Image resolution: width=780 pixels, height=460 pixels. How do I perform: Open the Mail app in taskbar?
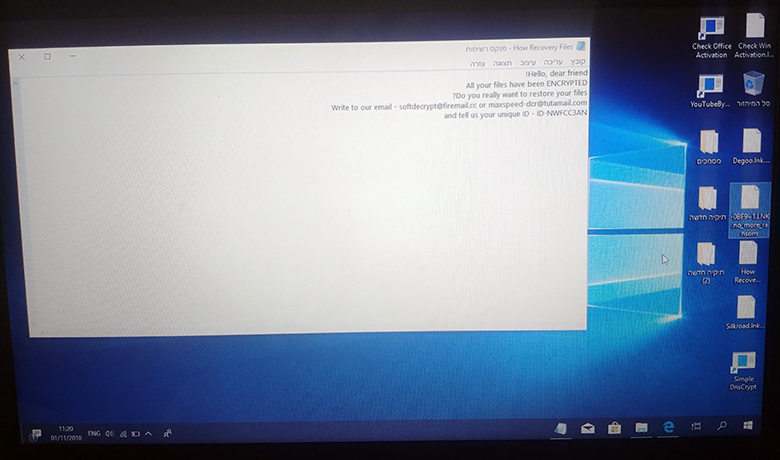coord(587,428)
